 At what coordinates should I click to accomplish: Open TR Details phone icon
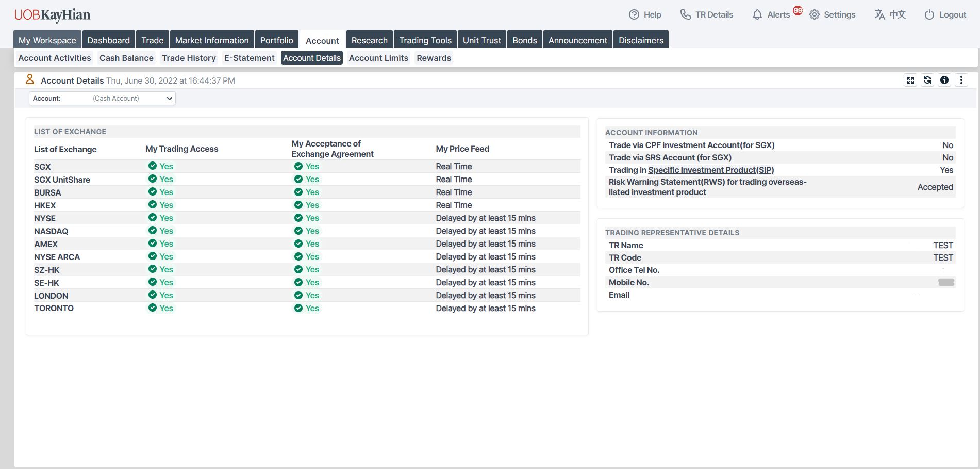[685, 15]
